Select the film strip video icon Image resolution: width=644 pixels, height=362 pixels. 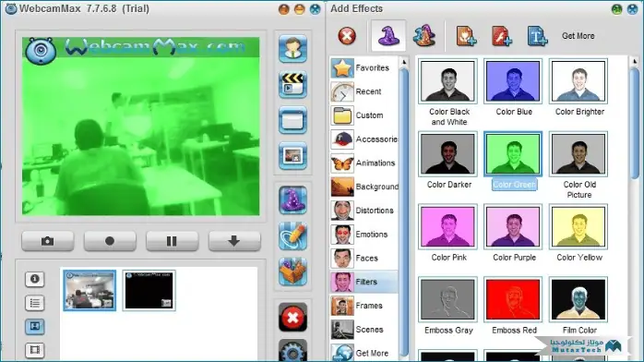[35, 350]
